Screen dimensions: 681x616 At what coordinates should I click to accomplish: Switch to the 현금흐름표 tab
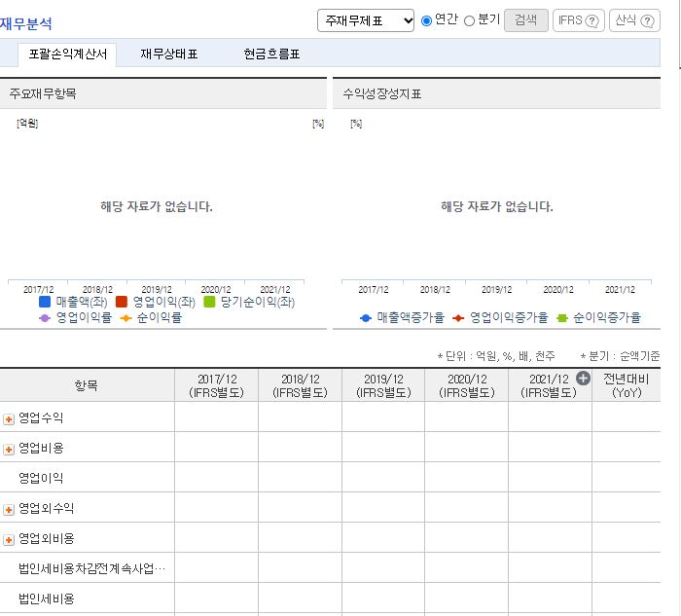tap(271, 54)
